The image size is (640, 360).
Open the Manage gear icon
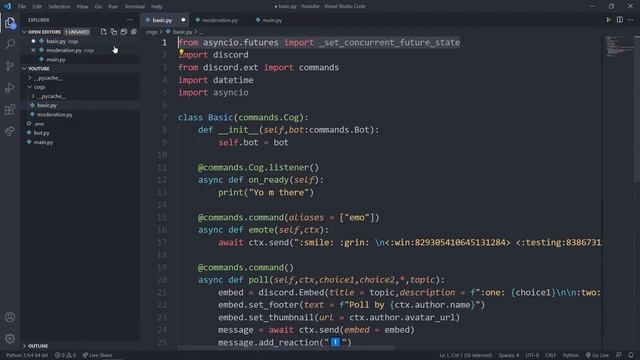tap(10, 338)
